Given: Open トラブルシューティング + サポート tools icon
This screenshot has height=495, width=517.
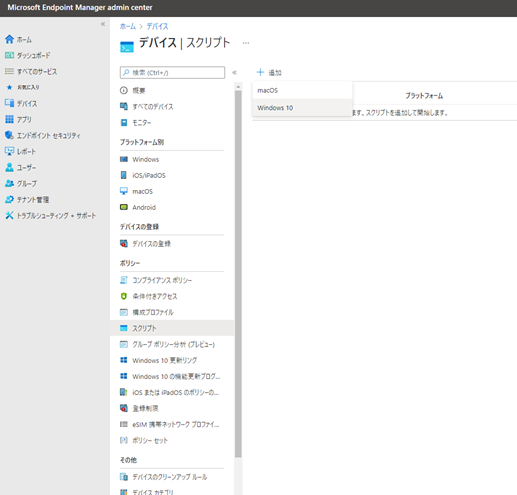Looking at the screenshot, I should (x=9, y=215).
